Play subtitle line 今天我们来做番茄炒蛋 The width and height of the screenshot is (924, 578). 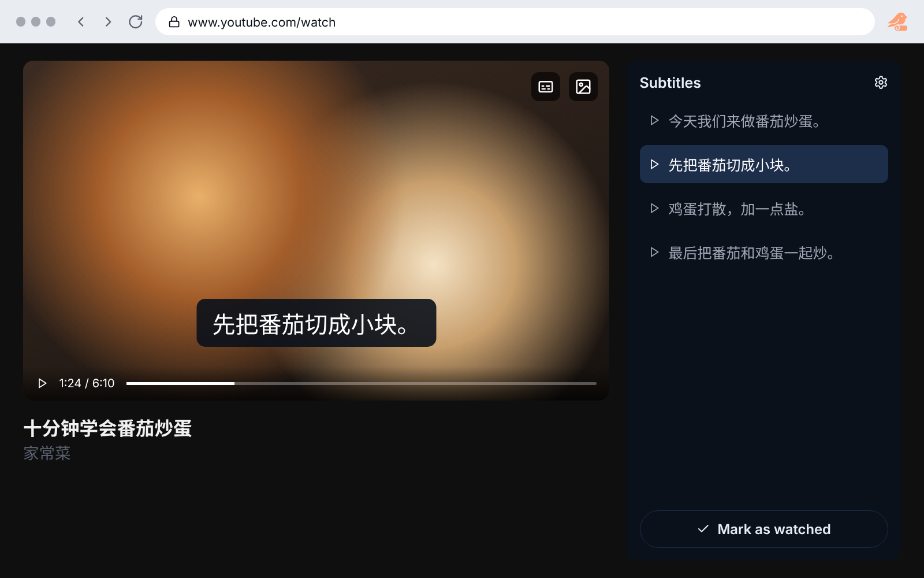point(654,121)
